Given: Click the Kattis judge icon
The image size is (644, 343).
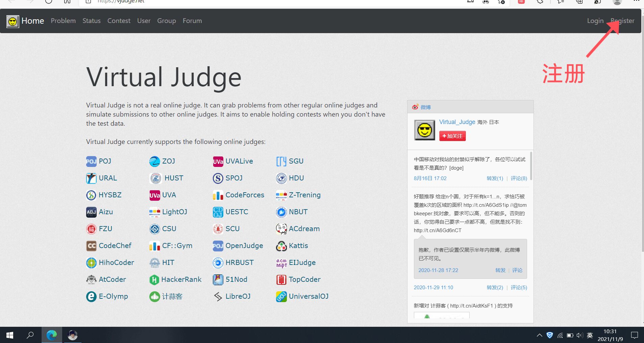Looking at the screenshot, I should coord(281,246).
